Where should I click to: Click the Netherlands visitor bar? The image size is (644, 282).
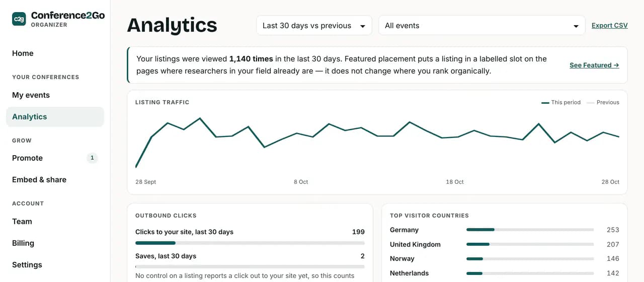pyautogui.click(x=530, y=273)
